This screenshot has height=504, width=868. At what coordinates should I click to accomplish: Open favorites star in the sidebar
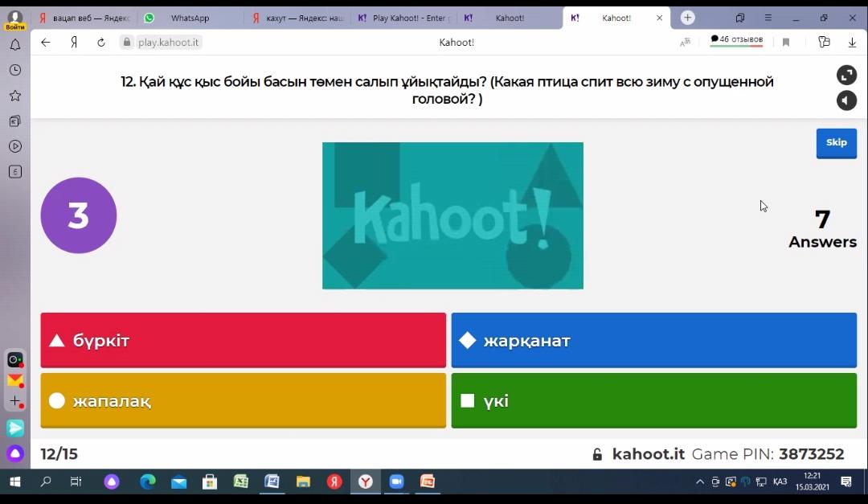[15, 96]
